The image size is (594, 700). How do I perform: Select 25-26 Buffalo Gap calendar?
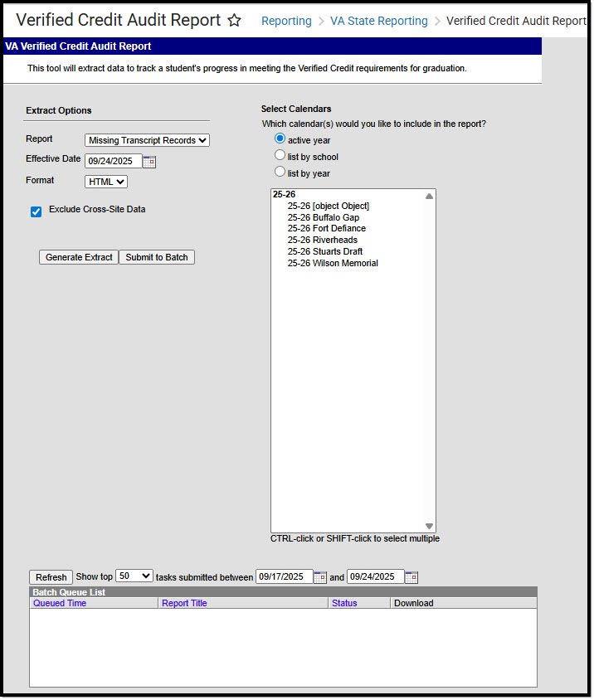click(x=324, y=217)
